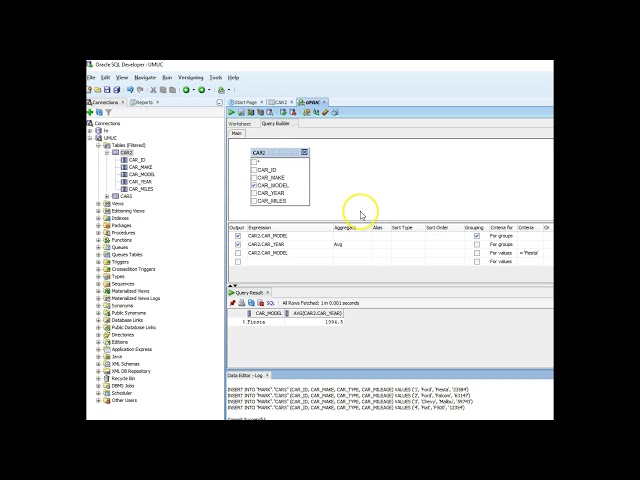The image size is (640, 480).
Task: Click the Run Script icon in worksheet toolbar
Action: (241, 112)
